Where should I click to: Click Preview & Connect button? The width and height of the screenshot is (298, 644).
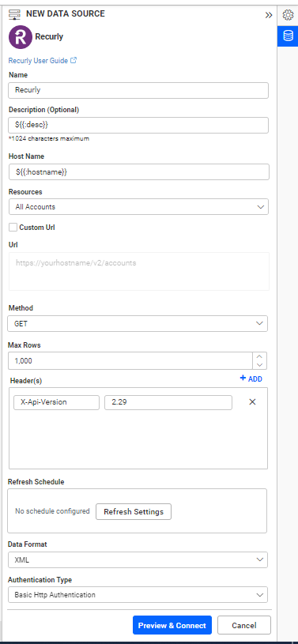(172, 626)
